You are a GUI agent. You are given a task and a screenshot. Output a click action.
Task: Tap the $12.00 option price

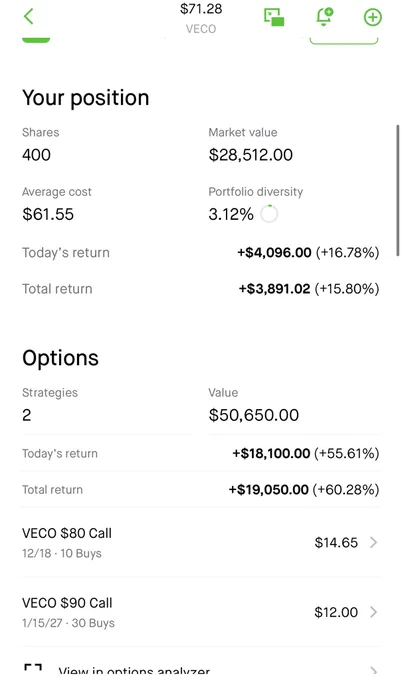(336, 612)
